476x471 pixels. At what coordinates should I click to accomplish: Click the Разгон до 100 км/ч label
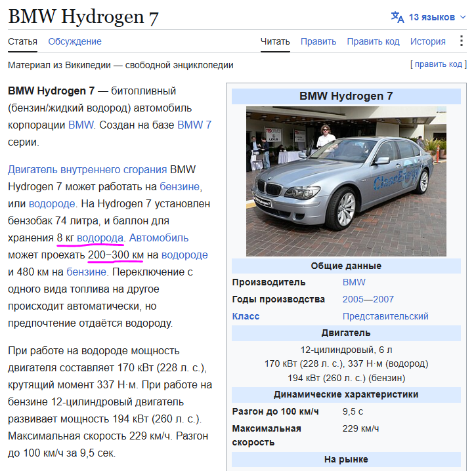point(275,411)
